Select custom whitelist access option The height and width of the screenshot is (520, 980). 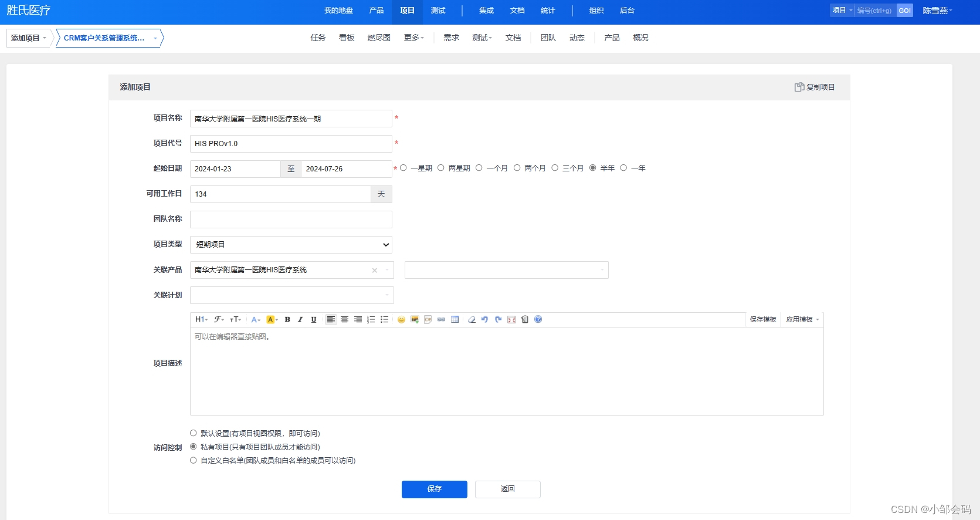click(194, 460)
